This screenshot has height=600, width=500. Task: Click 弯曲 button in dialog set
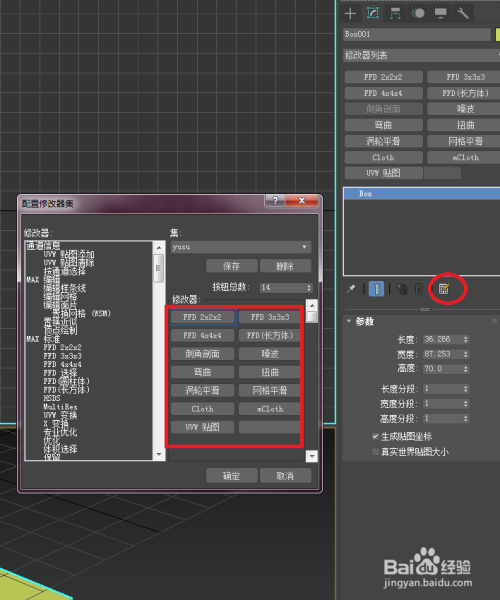(202, 372)
